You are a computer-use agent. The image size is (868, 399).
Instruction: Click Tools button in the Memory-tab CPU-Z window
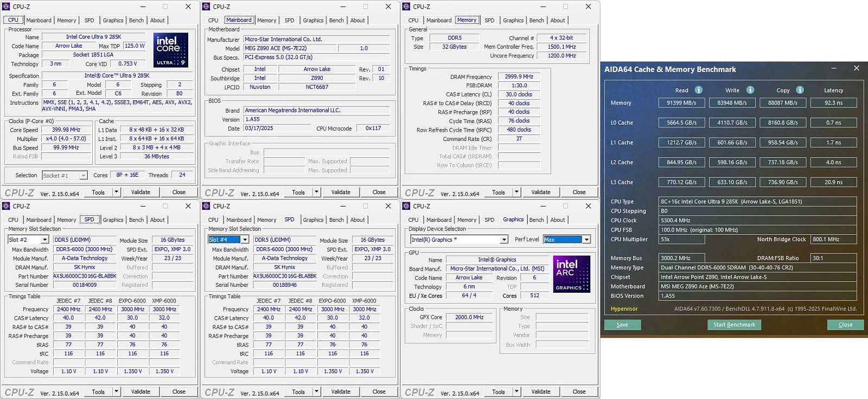click(x=498, y=192)
